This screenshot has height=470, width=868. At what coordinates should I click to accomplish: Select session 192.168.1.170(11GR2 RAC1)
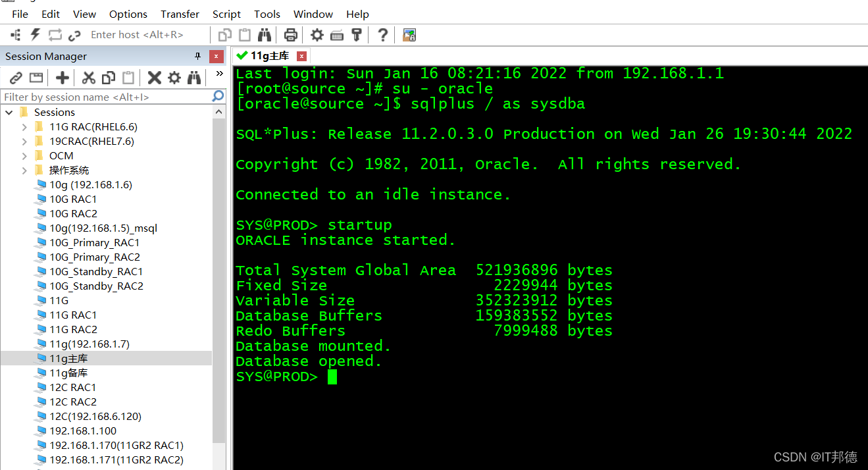click(x=116, y=445)
